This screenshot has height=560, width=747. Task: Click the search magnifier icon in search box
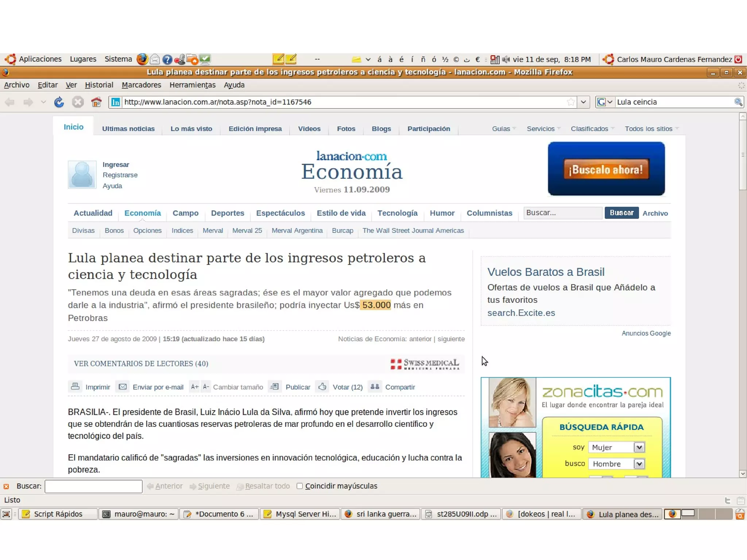click(738, 102)
